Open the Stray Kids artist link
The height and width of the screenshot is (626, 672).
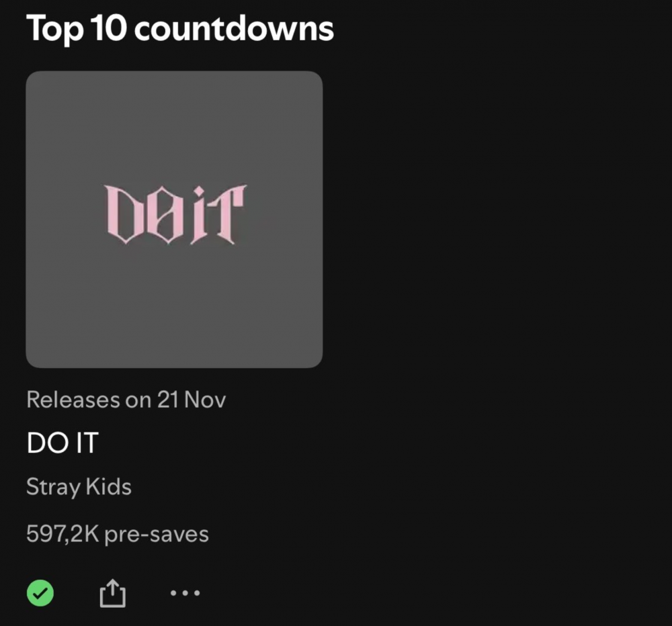(79, 486)
